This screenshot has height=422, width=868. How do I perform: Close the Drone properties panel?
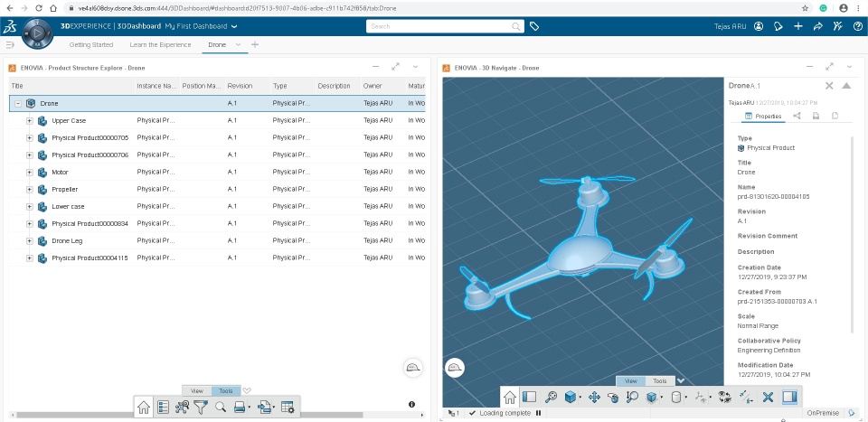click(x=829, y=86)
